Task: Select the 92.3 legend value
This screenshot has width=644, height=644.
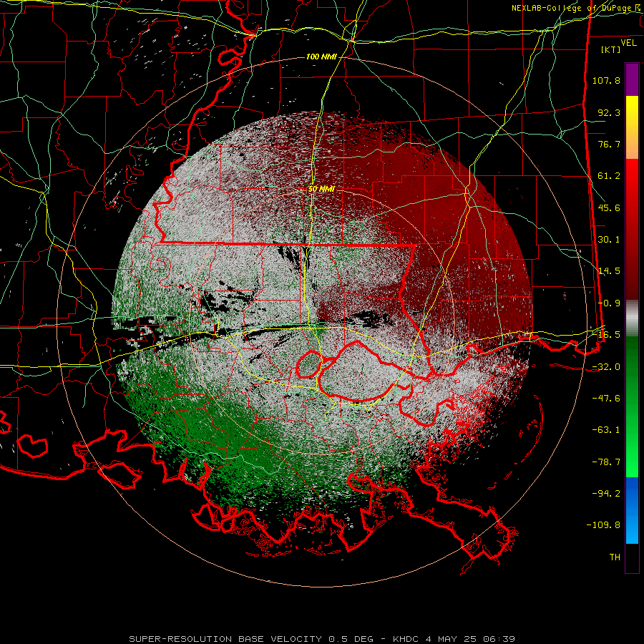Action: (609, 112)
